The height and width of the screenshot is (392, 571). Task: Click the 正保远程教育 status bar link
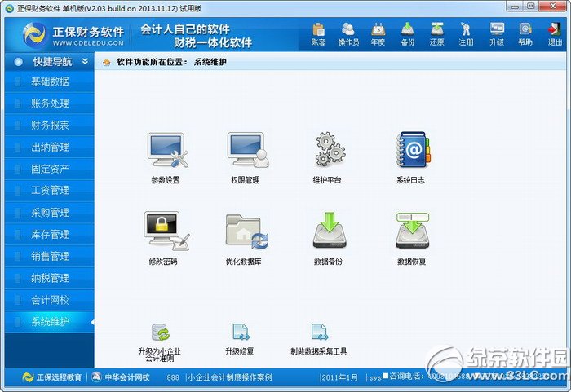pyautogui.click(x=51, y=377)
